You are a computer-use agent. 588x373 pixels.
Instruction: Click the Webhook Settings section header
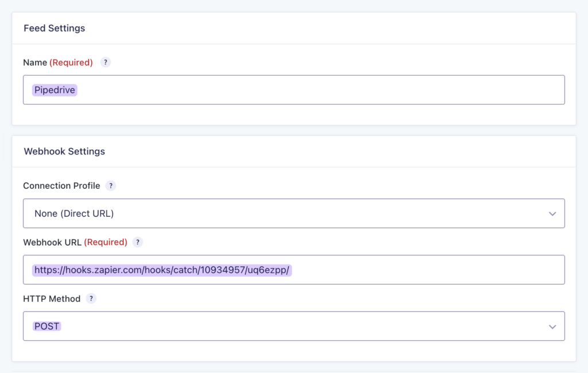(64, 151)
